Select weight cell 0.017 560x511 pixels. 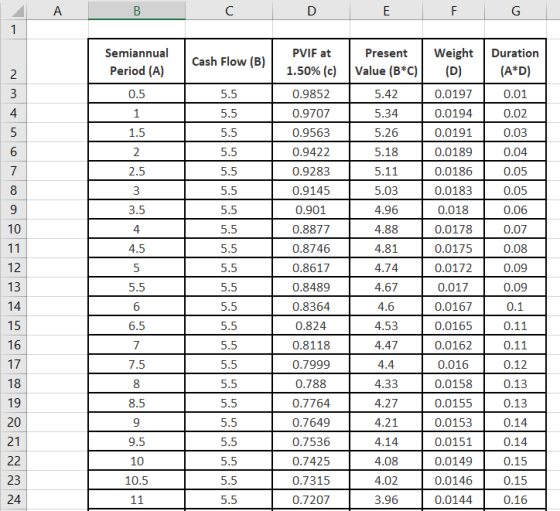453,287
